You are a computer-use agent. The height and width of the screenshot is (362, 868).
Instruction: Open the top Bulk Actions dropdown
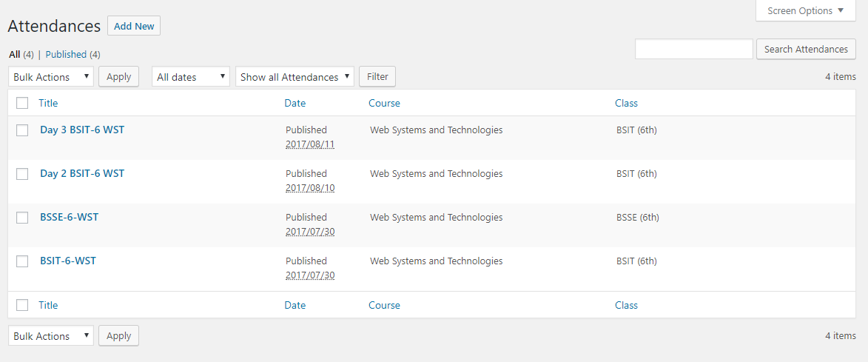(51, 77)
